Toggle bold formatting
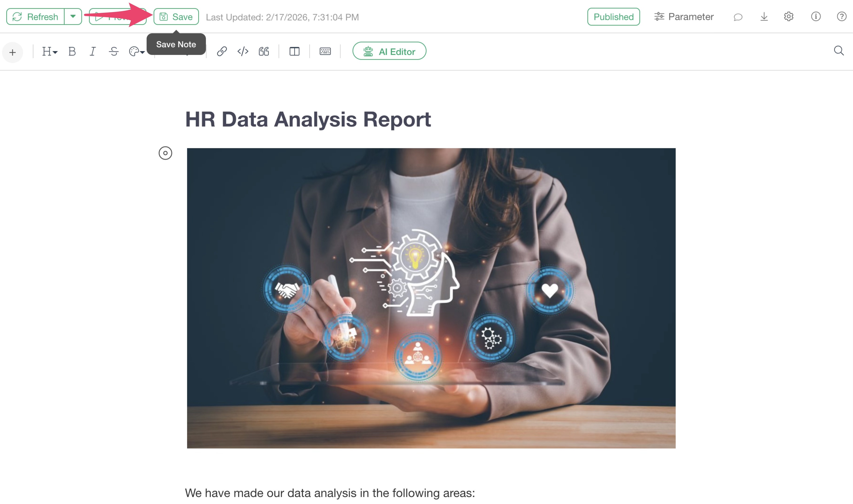The image size is (853, 504). pyautogui.click(x=72, y=52)
